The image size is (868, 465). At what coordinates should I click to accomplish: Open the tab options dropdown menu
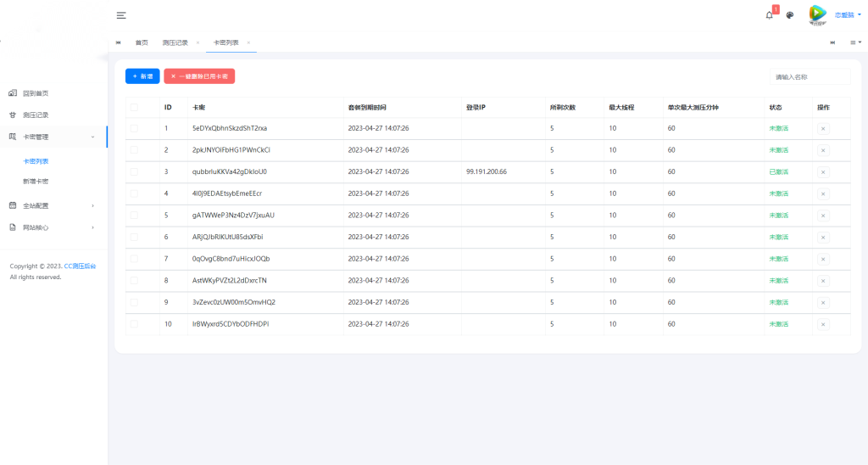click(x=855, y=42)
